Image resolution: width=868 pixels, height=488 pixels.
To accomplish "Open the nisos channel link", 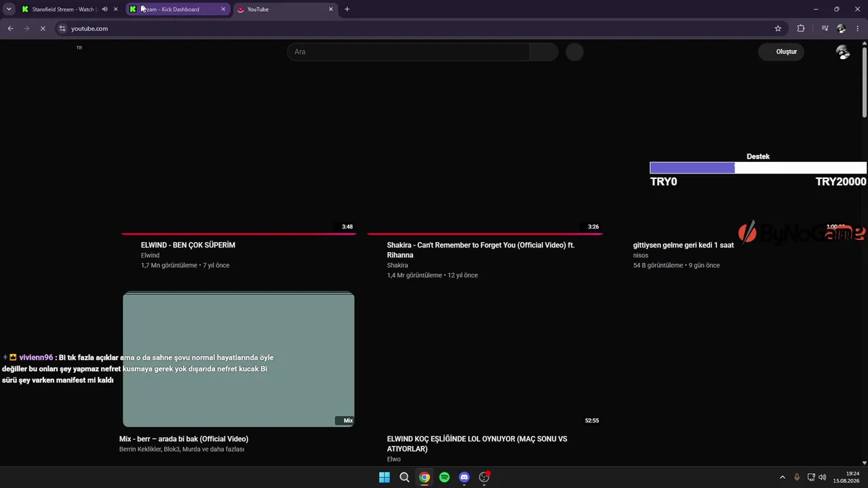I will [x=641, y=256].
